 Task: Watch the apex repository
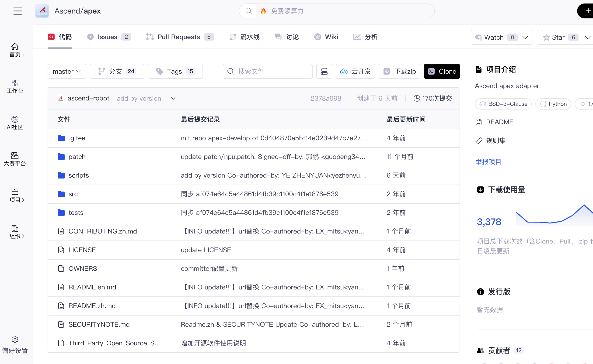(493, 37)
